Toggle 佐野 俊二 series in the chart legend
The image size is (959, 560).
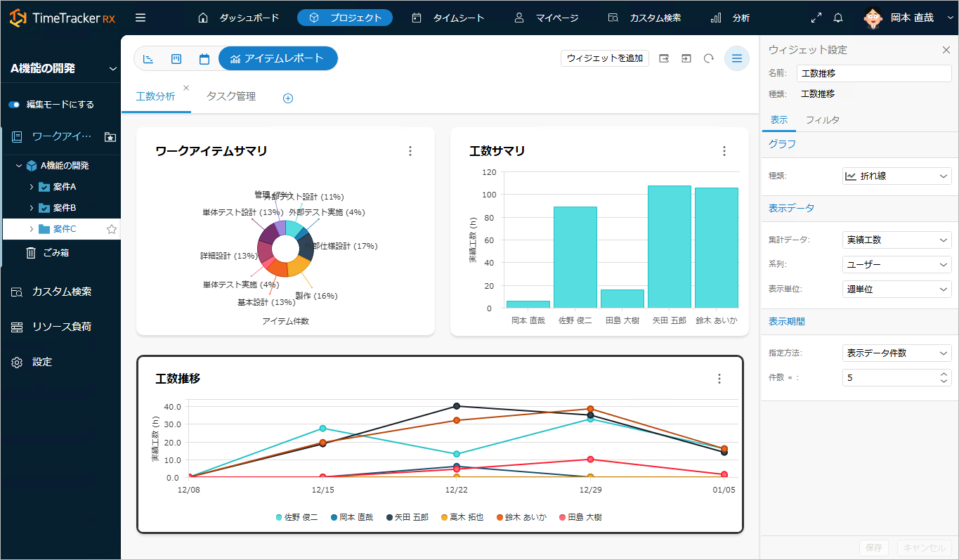pos(296,517)
